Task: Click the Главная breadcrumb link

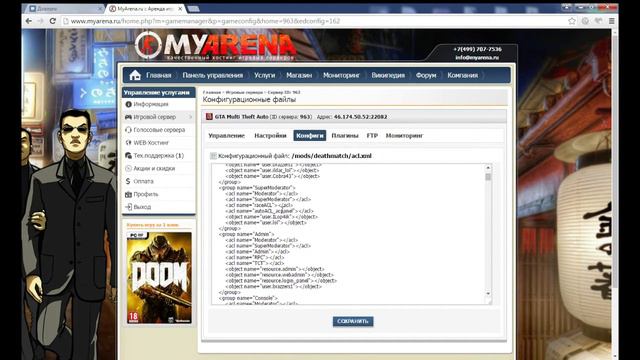Action: [211, 92]
